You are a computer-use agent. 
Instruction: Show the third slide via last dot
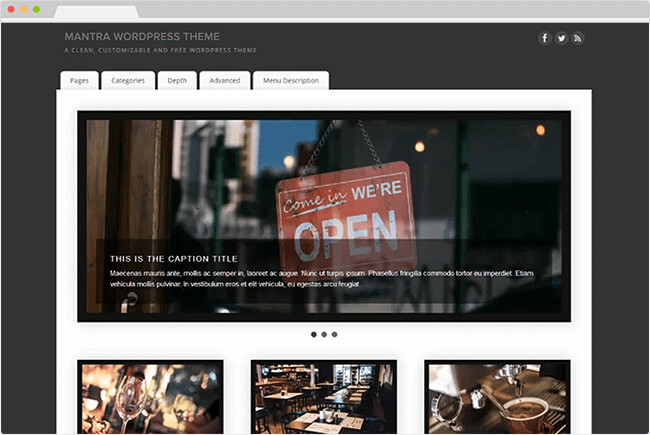coord(335,334)
